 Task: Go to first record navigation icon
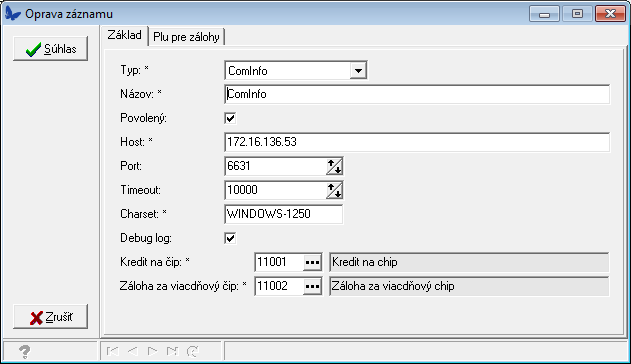(113, 351)
